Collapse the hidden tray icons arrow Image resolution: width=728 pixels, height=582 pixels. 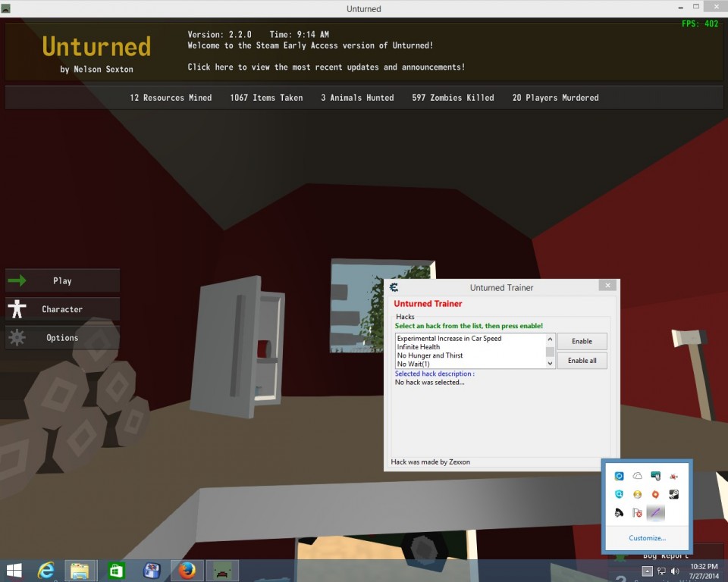(x=647, y=571)
